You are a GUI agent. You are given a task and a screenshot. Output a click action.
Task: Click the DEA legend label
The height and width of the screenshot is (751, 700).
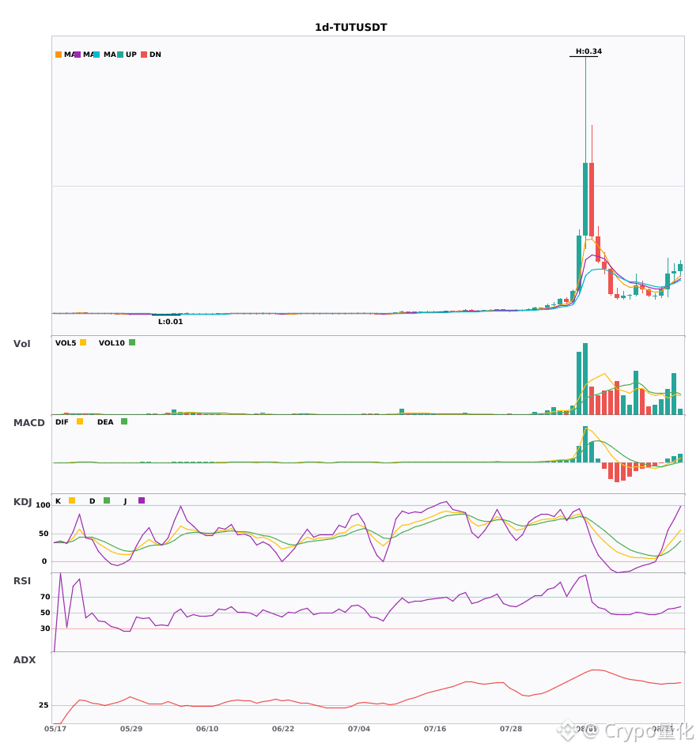tap(105, 422)
